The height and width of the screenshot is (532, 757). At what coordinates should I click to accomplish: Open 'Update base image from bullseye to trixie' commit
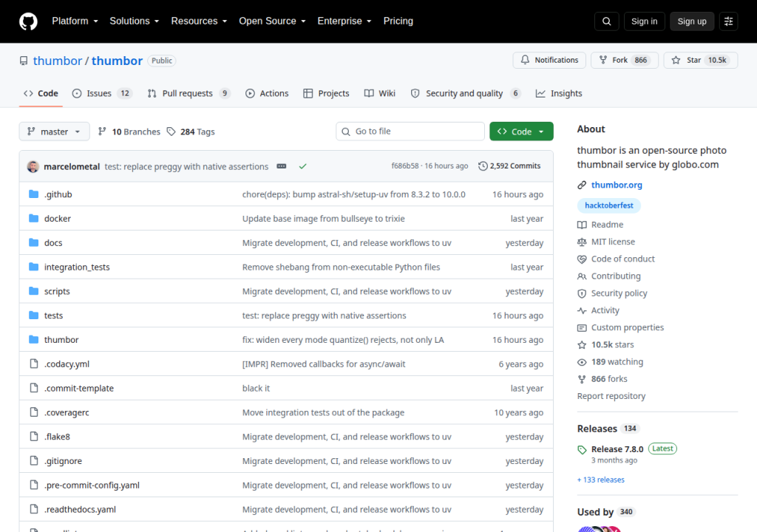(x=324, y=218)
